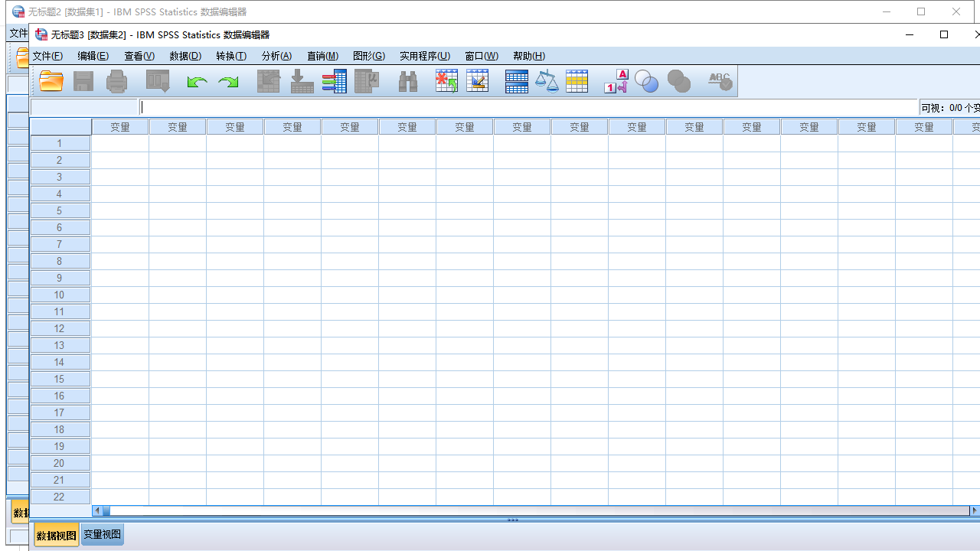
Task: Switch to 数据视图 tab
Action: pos(57,536)
